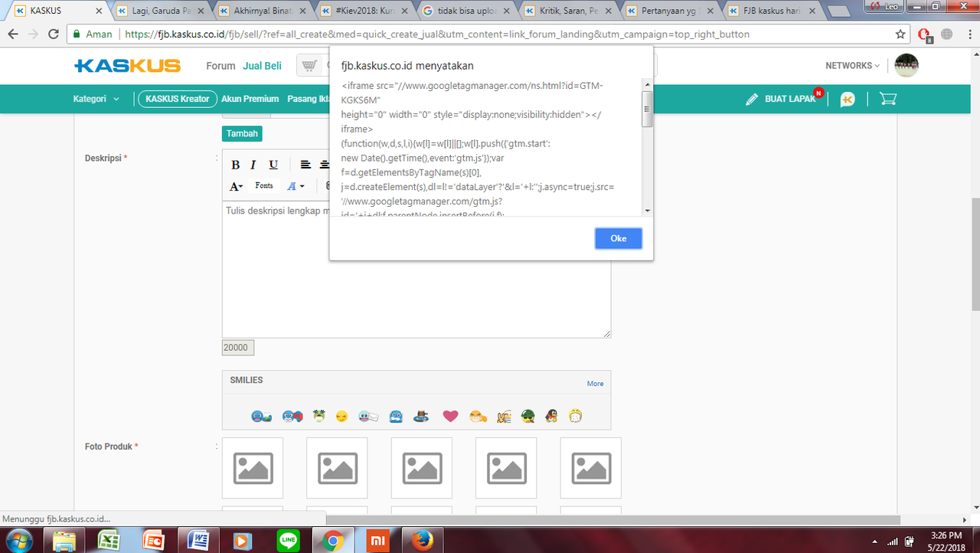
Task: Bookmark this page with the star icon
Action: click(x=900, y=34)
